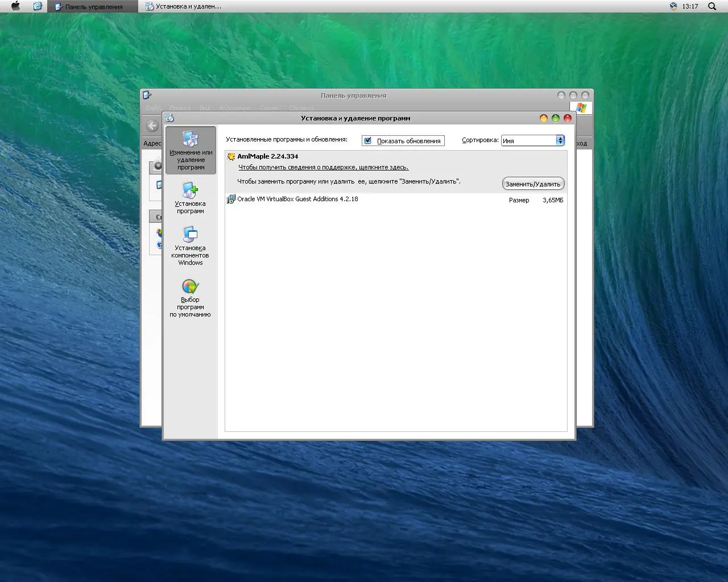This screenshot has height=582, width=728.
Task: Open Сервис menu in the Control Panel window
Action: click(x=270, y=107)
